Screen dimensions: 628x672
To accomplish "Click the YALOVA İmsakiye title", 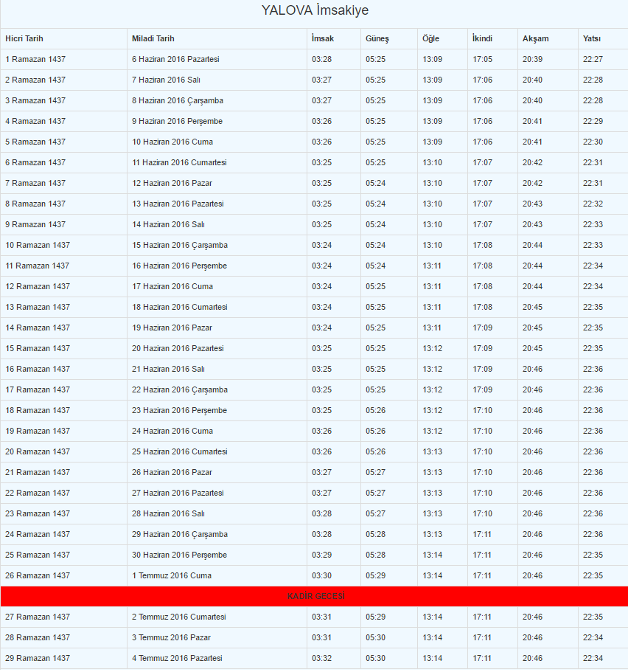I will [315, 10].
